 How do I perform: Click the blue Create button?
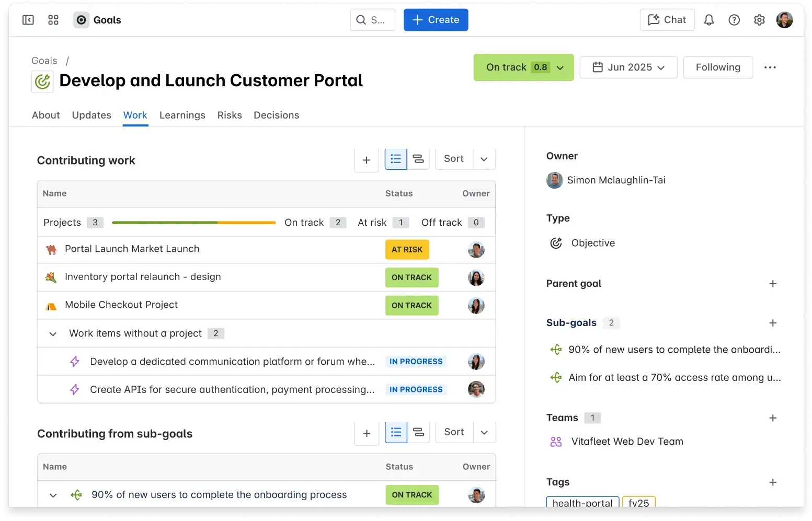(x=436, y=20)
